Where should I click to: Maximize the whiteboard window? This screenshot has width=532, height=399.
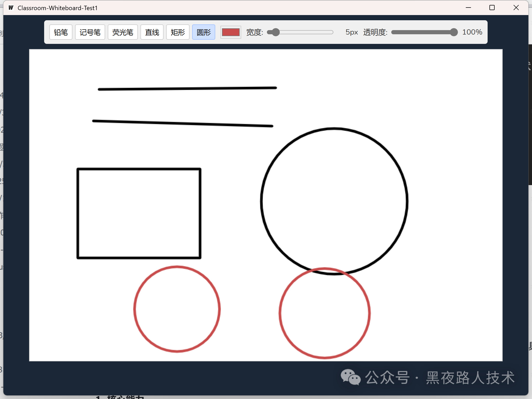(492, 8)
